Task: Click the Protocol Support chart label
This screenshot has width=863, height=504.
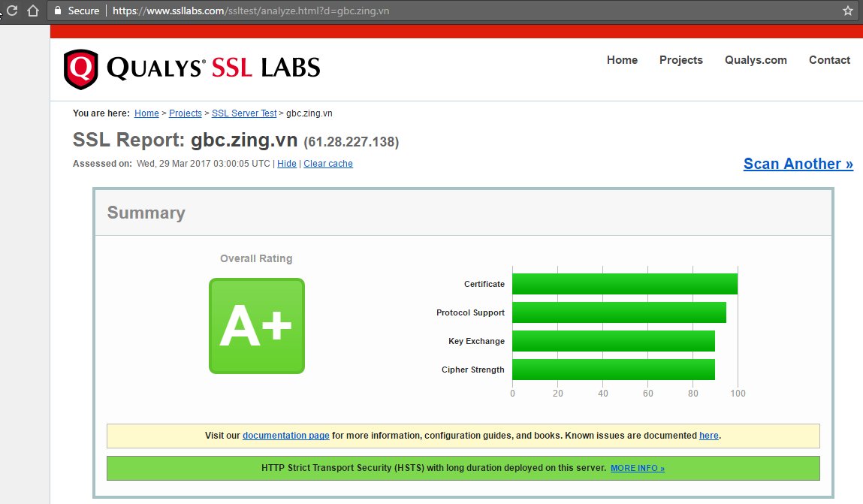Action: point(471,312)
